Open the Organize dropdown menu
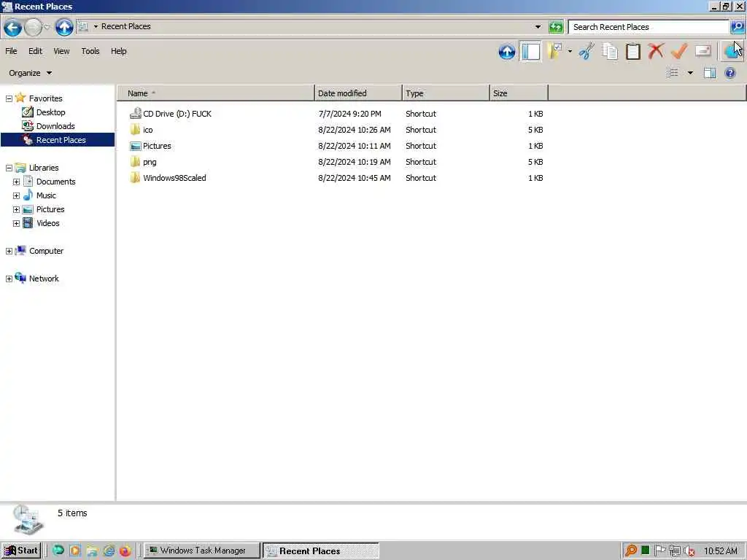 point(30,73)
